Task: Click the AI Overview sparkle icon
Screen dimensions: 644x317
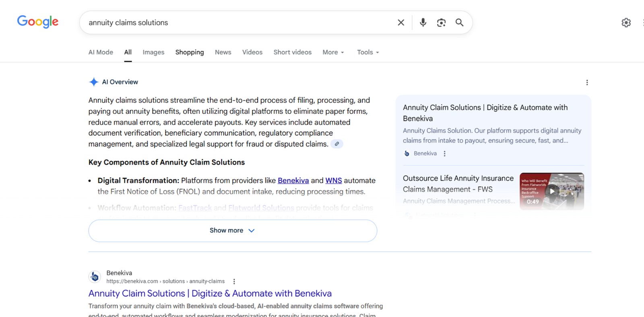Action: (x=93, y=82)
